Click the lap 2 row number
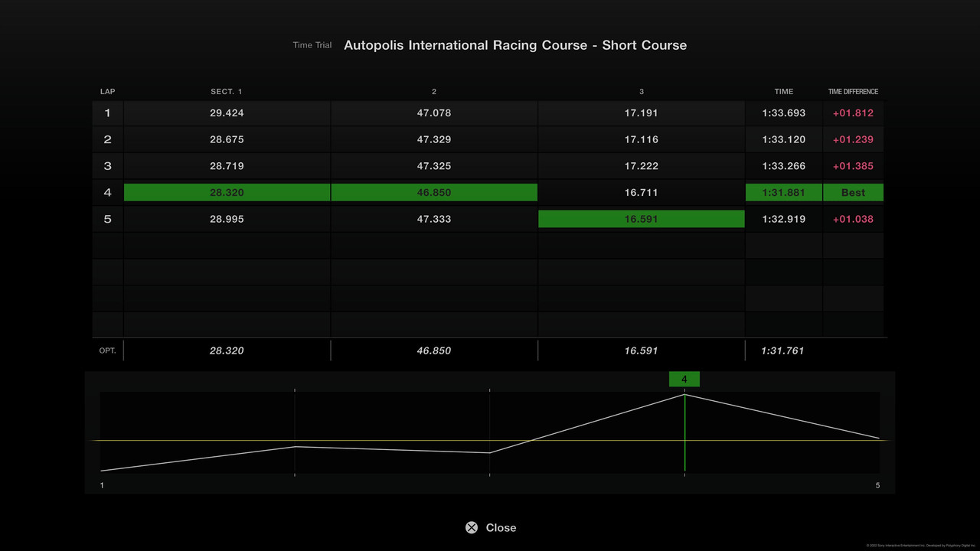Image resolution: width=980 pixels, height=551 pixels. (107, 139)
